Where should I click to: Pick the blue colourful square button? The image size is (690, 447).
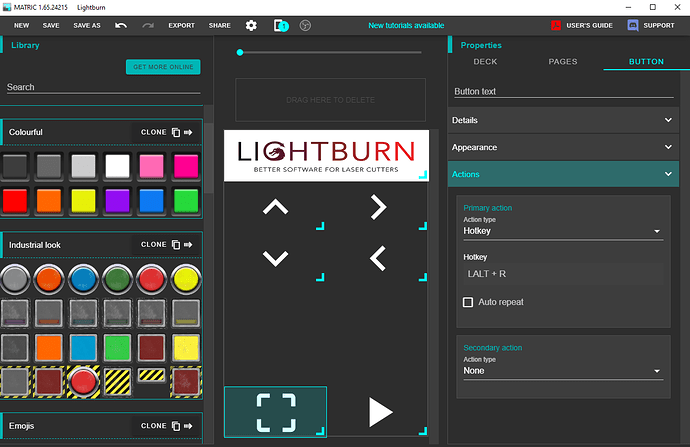tap(151, 201)
